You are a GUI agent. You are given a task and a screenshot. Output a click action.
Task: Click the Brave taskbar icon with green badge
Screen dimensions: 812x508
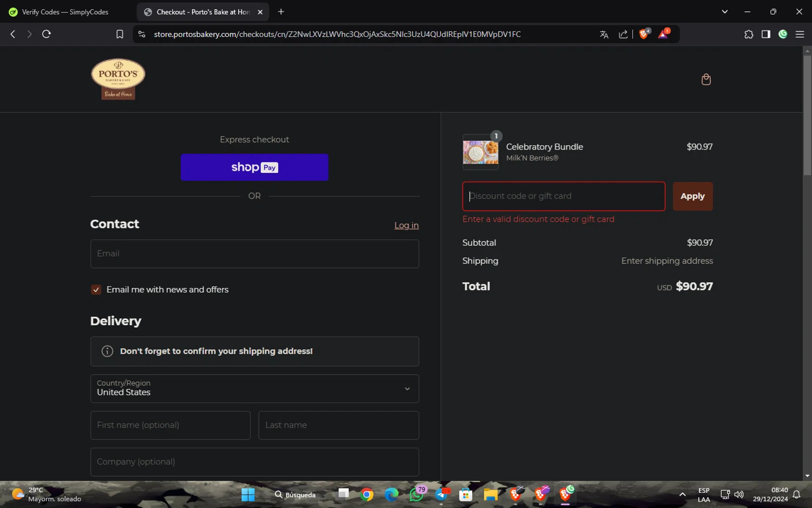pyautogui.click(x=566, y=494)
